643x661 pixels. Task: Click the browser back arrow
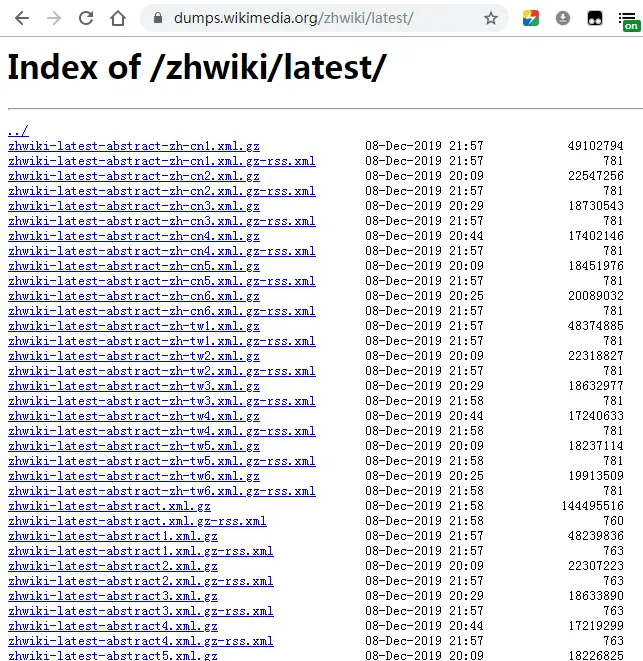tap(22, 18)
